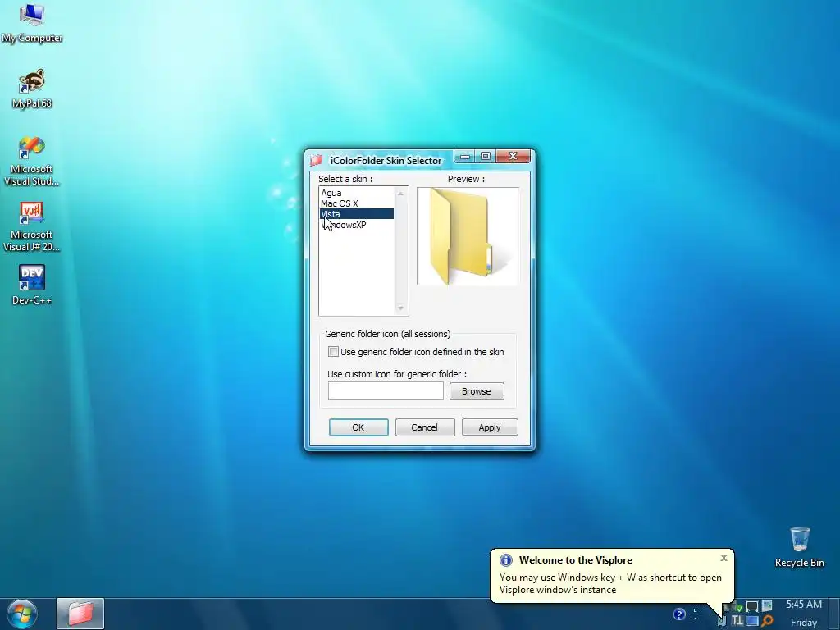Click the blue help question mark tray icon
This screenshot has width=840, height=630.
click(x=679, y=614)
